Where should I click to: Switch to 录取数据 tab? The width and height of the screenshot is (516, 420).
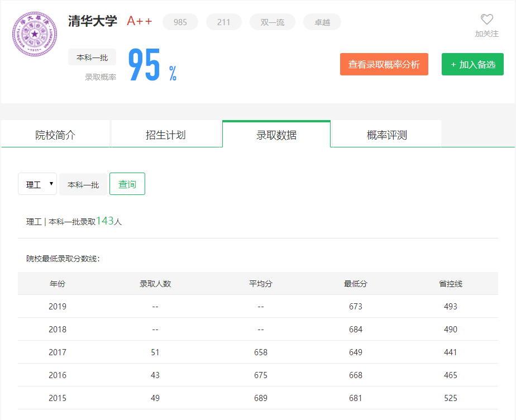276,134
